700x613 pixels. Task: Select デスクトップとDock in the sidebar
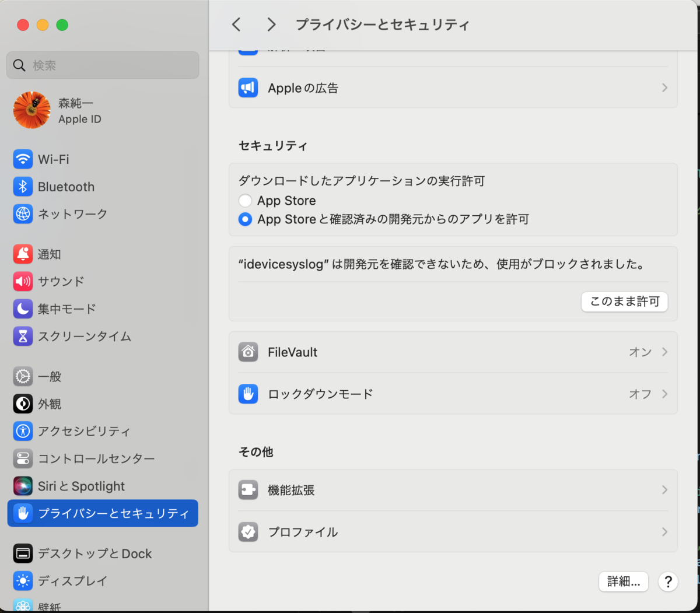(x=103, y=554)
